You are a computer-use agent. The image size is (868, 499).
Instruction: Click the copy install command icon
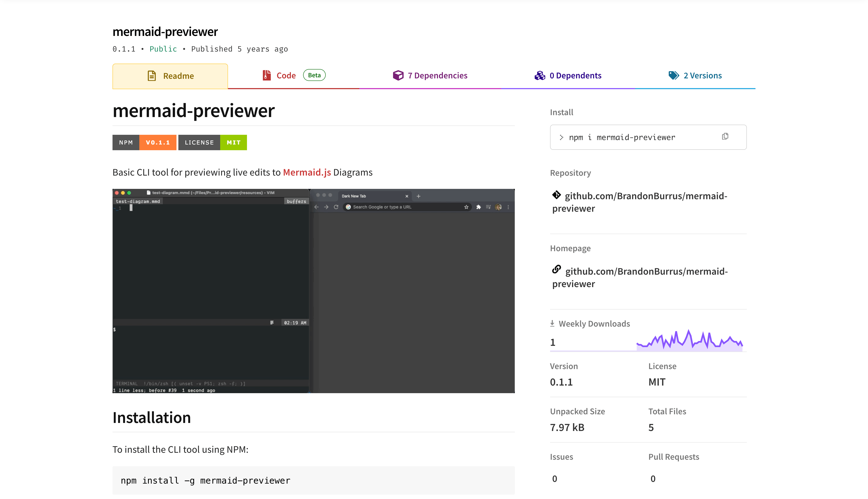[725, 136]
